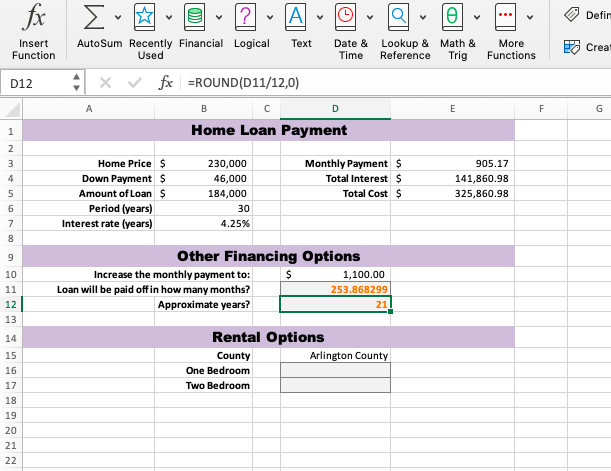Expand the Math & Trig dropdown arrow
This screenshot has height=471, width=611.
pos(477,17)
